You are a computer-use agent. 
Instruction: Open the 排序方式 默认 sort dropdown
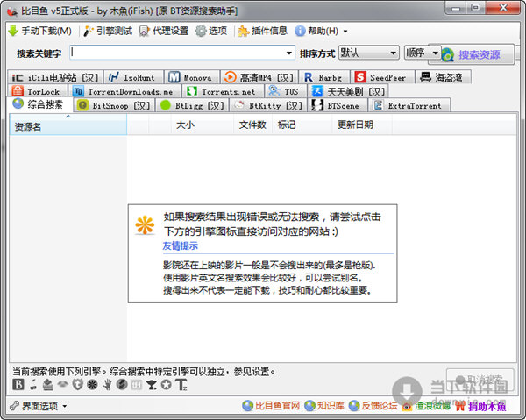[369, 53]
